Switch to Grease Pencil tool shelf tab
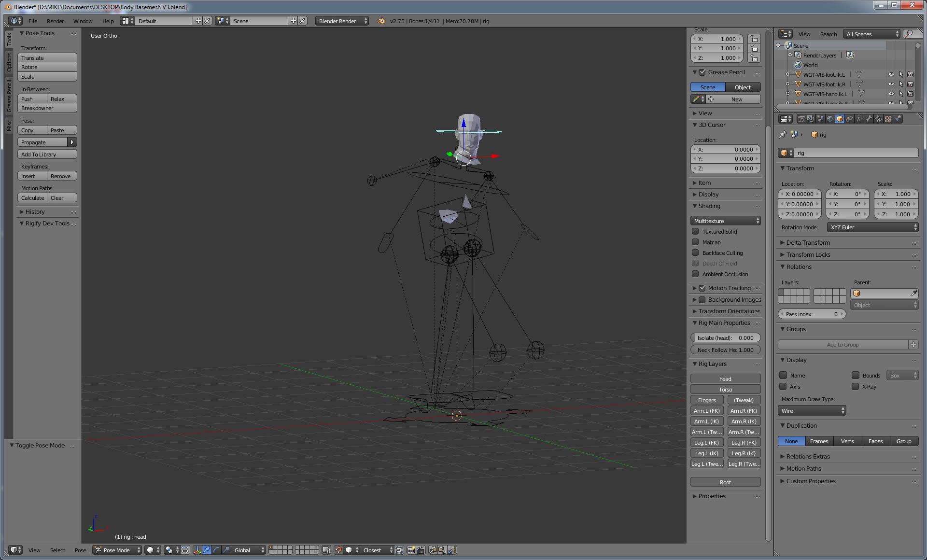927x560 pixels. [9, 96]
